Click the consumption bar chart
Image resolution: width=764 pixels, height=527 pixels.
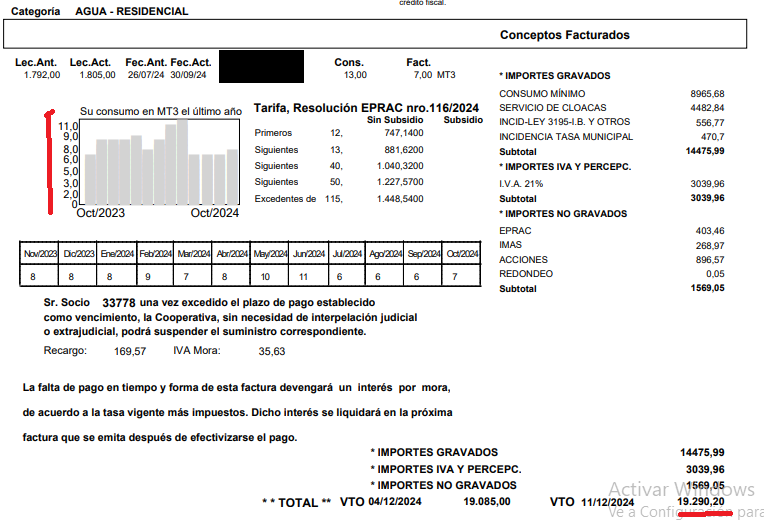pos(159,162)
